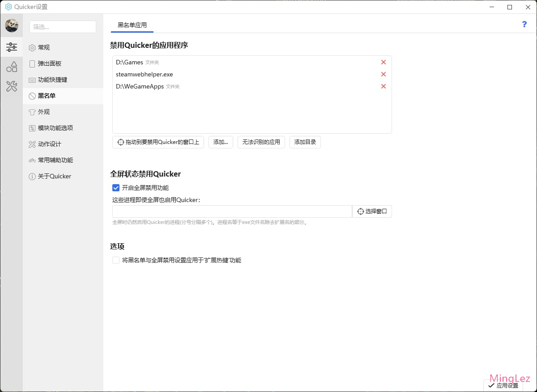
Task: Click the 筛选 filter search box
Action: [63, 27]
